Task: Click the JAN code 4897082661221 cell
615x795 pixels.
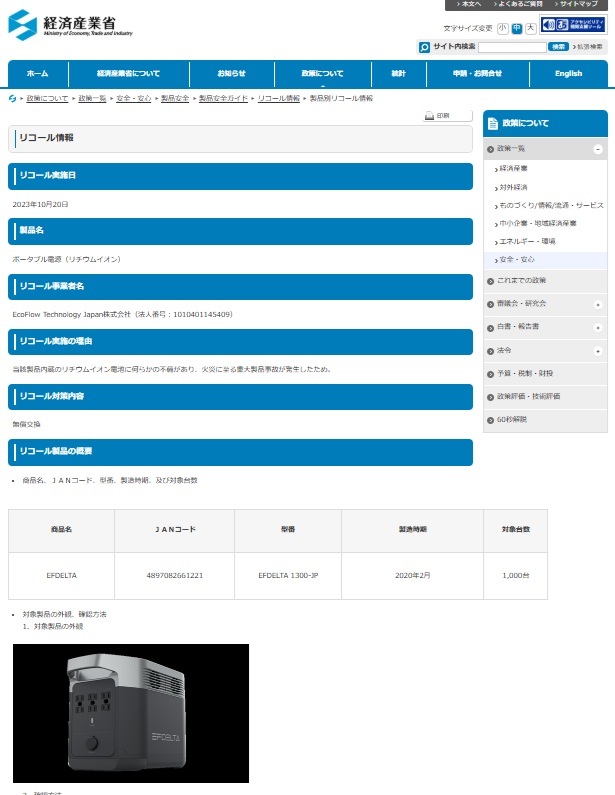Action: click(x=174, y=575)
